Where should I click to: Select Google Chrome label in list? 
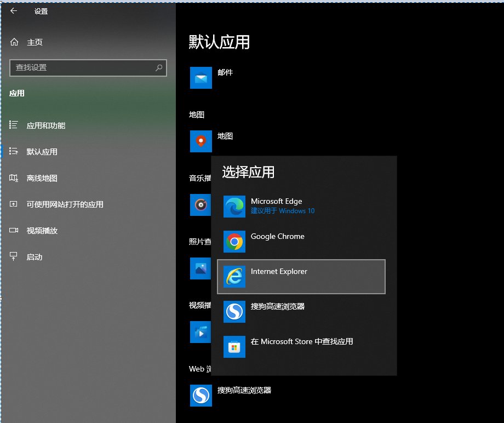[277, 236]
